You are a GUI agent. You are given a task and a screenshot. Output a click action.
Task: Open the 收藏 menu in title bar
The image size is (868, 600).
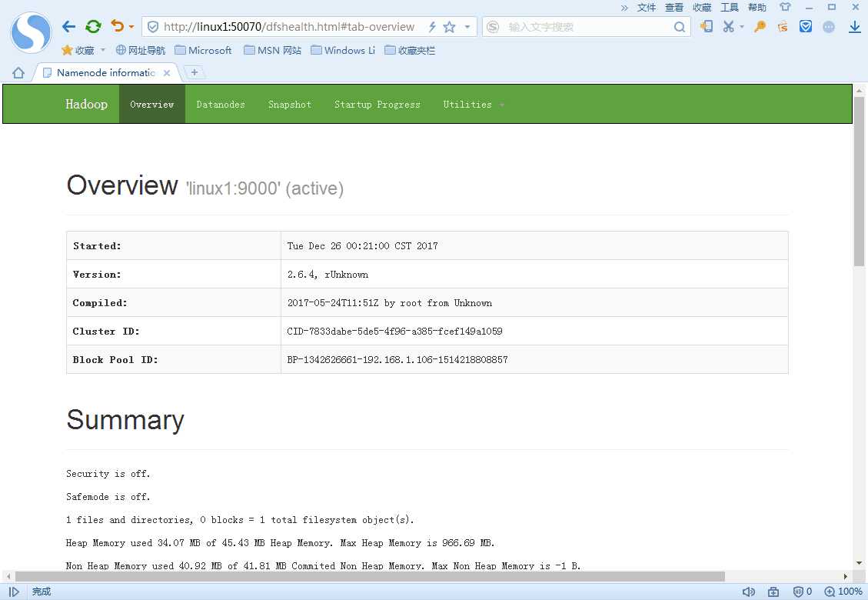701,7
